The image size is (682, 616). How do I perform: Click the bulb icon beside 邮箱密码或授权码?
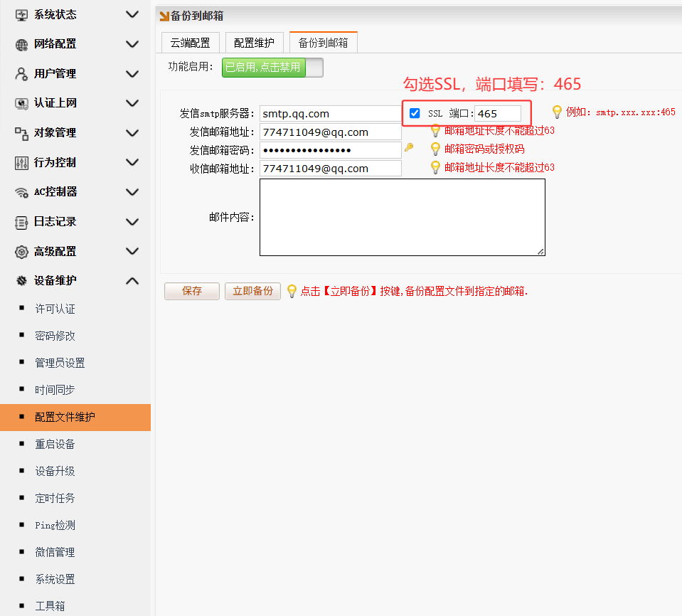pos(435,149)
